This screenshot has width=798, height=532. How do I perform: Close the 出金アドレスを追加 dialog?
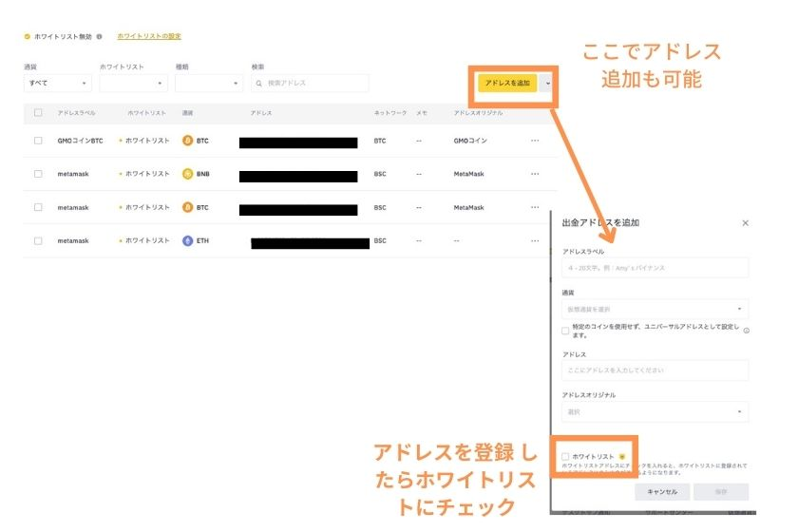745,223
